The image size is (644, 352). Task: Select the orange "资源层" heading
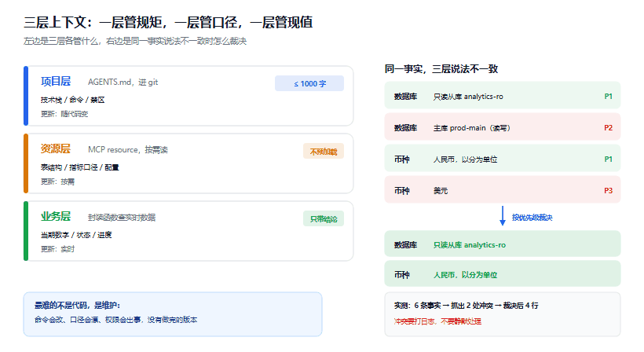56,148
